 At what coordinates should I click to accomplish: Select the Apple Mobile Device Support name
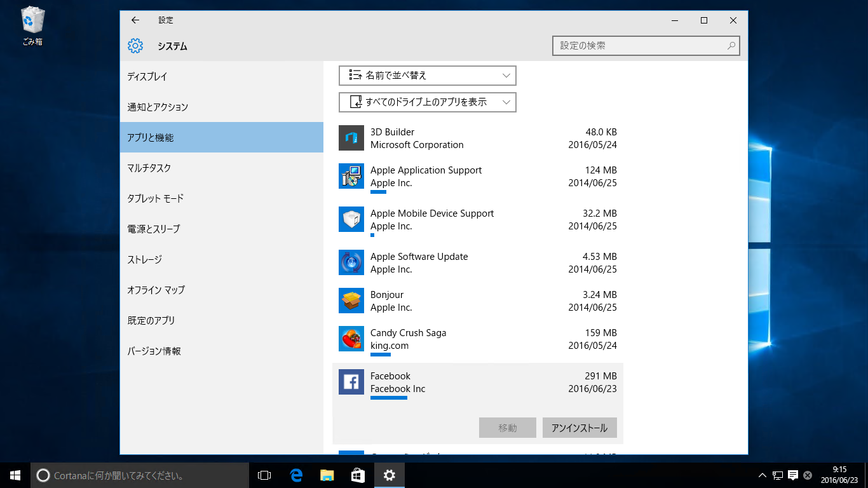(x=432, y=213)
